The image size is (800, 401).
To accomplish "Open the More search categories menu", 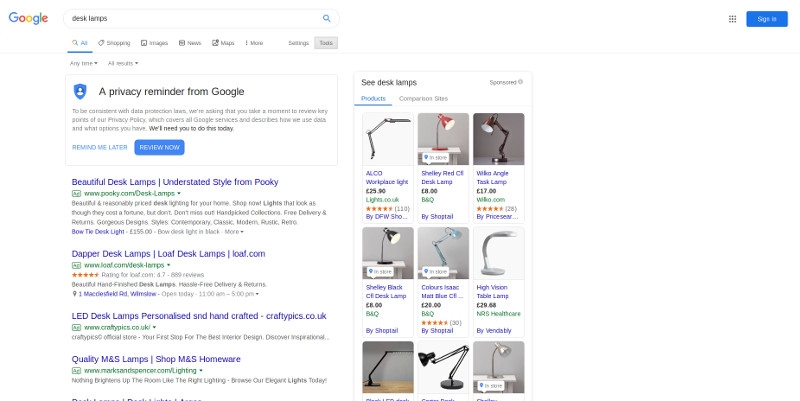I will tap(254, 43).
